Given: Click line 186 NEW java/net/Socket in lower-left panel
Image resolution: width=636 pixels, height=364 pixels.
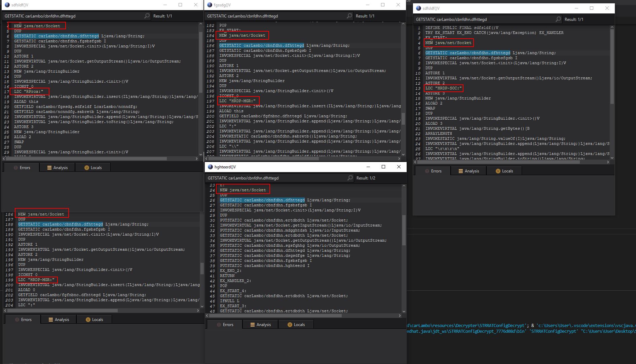Looking at the screenshot, I should 41,214.
